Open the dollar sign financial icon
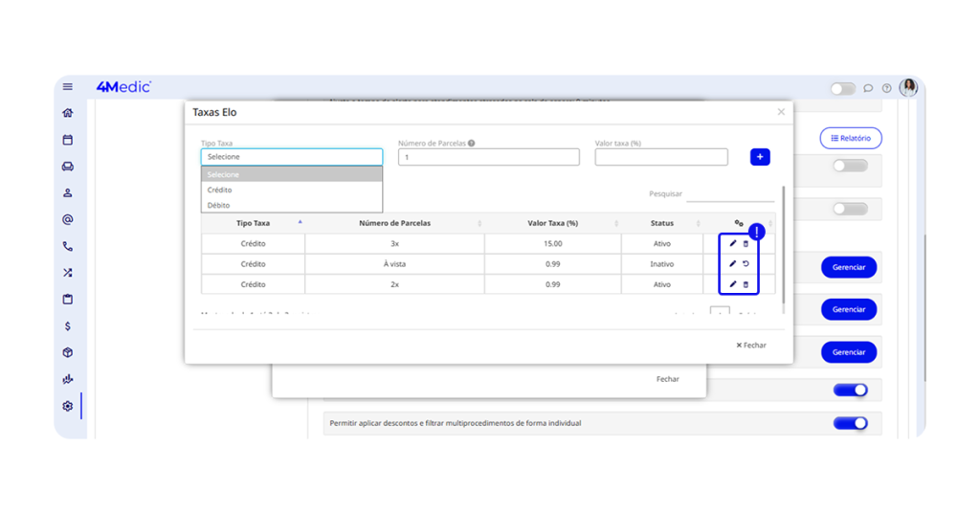This screenshot has height=514, width=980. tap(68, 326)
